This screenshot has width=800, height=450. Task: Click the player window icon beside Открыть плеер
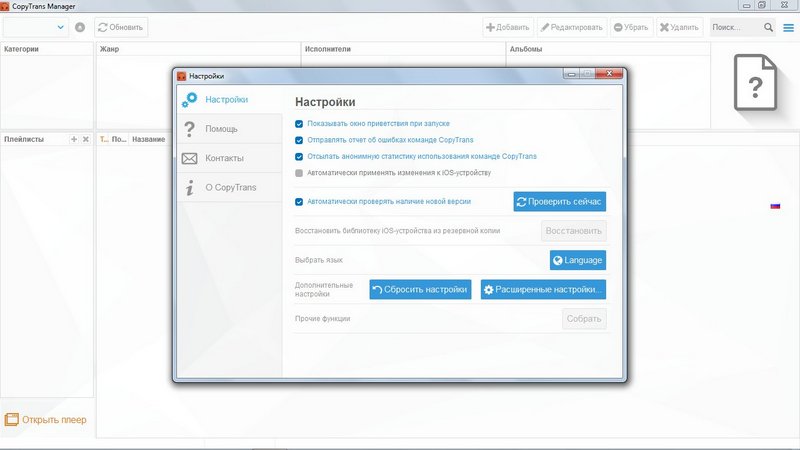[x=11, y=419]
